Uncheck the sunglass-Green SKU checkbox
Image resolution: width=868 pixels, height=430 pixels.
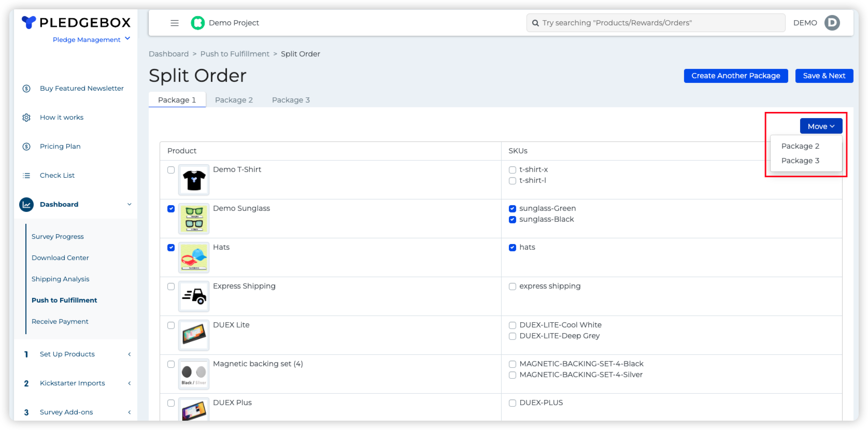click(x=513, y=209)
